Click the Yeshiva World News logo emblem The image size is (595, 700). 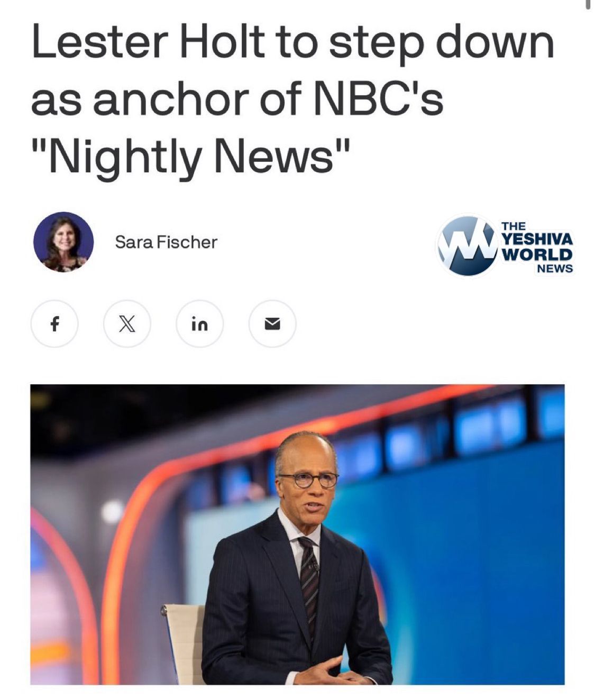pyautogui.click(x=466, y=245)
